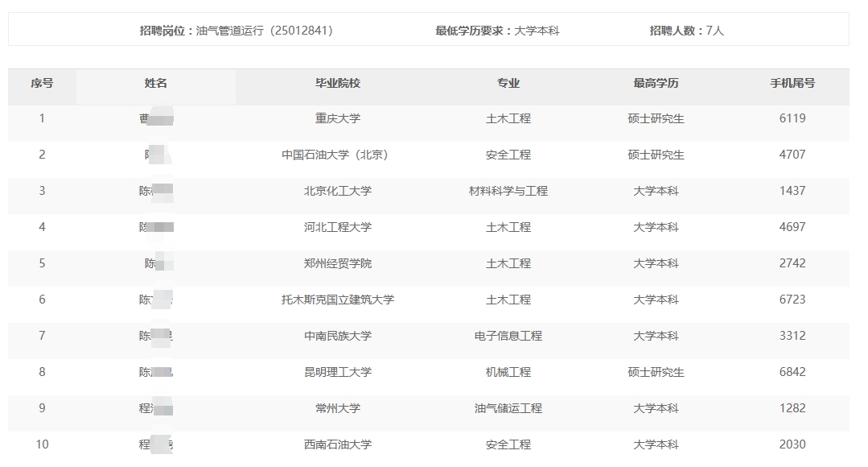Click the 姓名 column header

(x=156, y=83)
